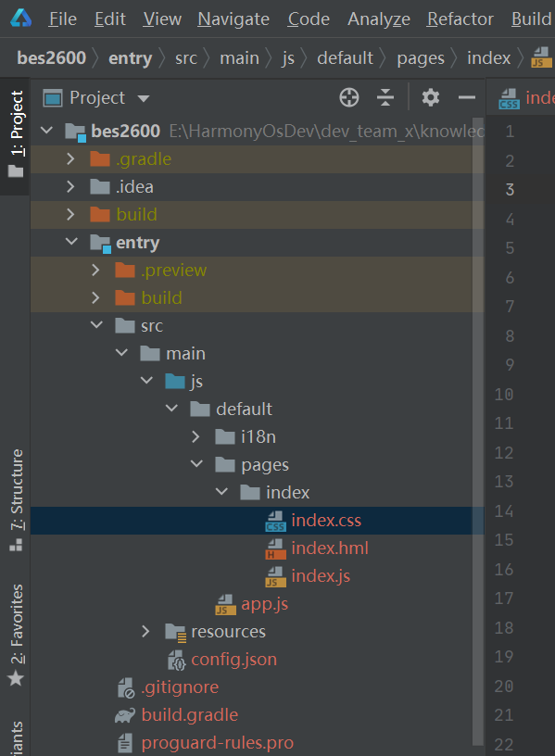Click the locate/select opened file crosshair icon
The height and width of the screenshot is (756, 555).
[349, 98]
